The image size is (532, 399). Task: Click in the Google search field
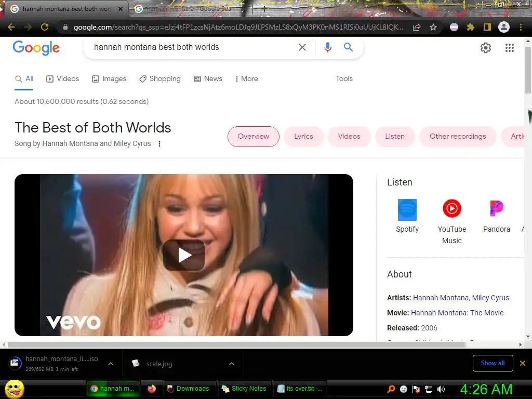pyautogui.click(x=193, y=47)
